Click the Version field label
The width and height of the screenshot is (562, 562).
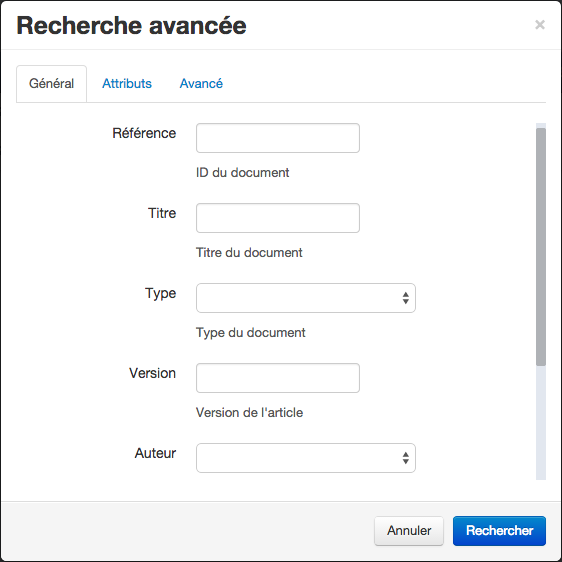tap(152, 373)
